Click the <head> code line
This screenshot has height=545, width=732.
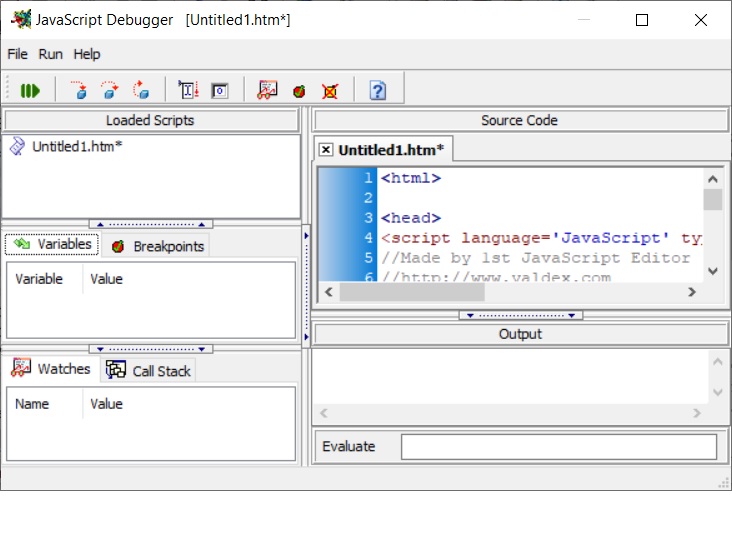point(411,218)
